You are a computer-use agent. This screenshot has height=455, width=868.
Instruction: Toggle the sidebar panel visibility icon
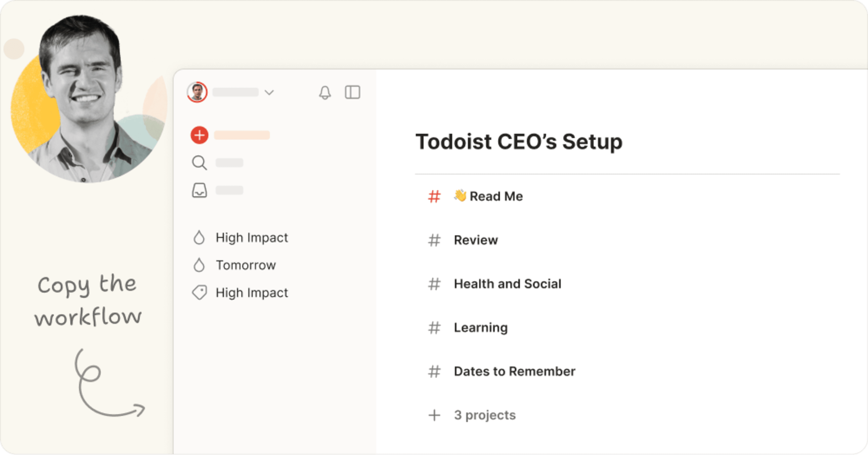pos(352,93)
